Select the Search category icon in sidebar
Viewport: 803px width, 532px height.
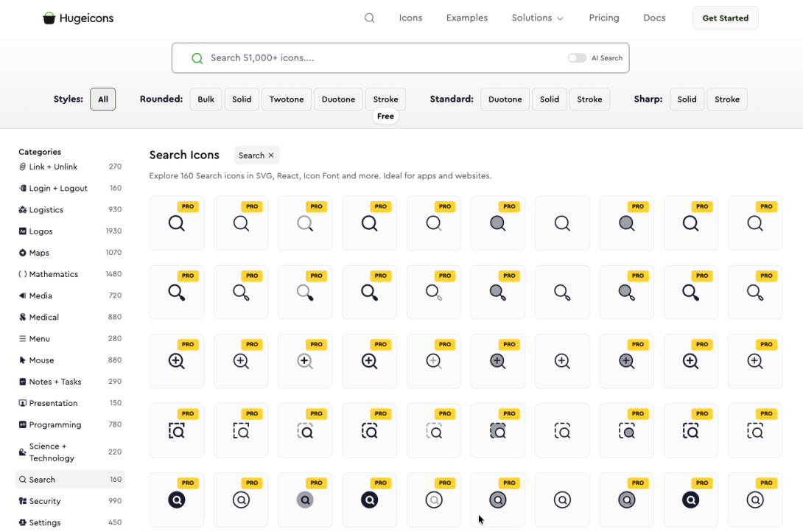(23, 479)
